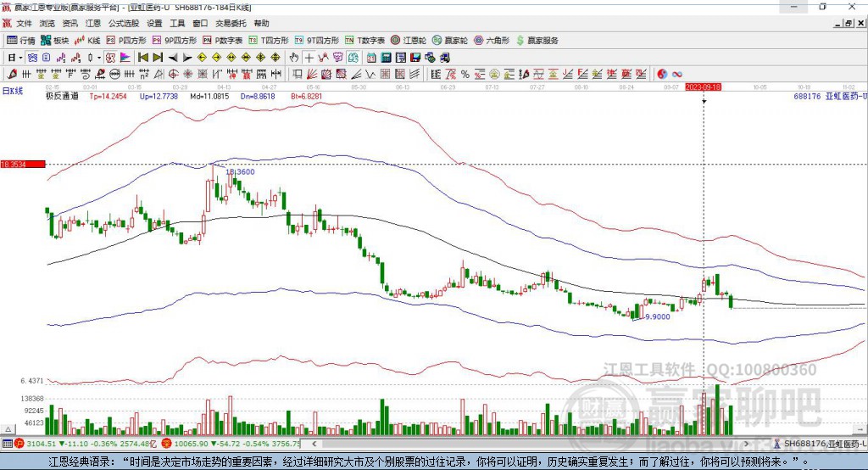This screenshot has height=470, width=868.
Task: Click the black right arrow icon
Action: [x=187, y=58]
